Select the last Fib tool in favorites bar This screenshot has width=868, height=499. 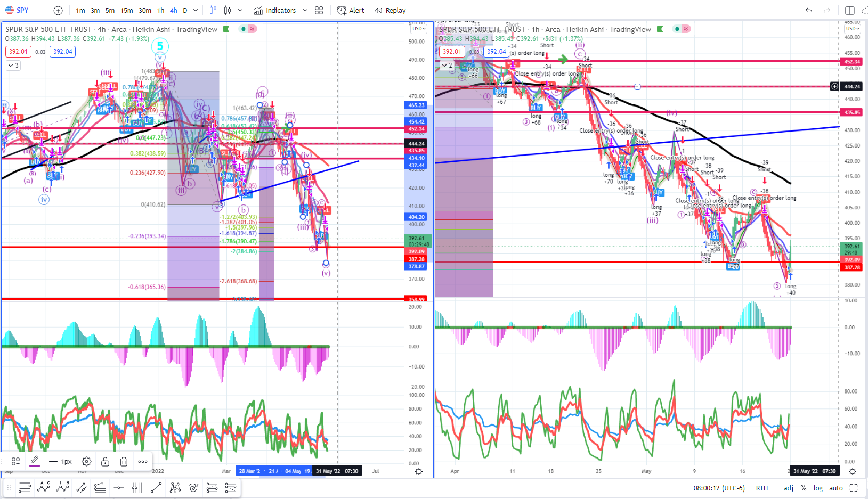[x=231, y=487]
